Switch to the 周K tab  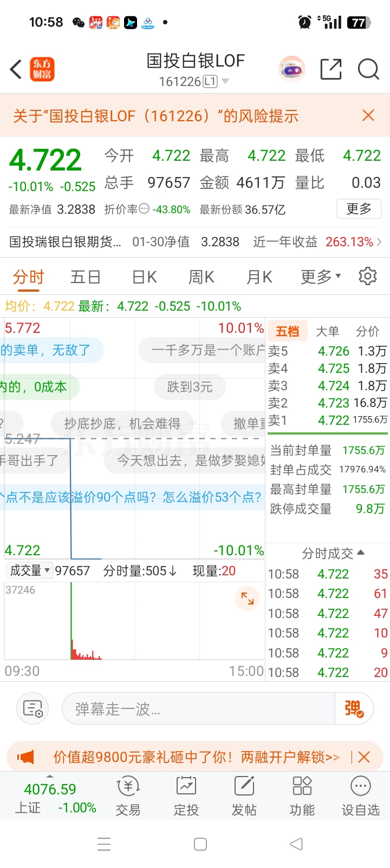[201, 277]
